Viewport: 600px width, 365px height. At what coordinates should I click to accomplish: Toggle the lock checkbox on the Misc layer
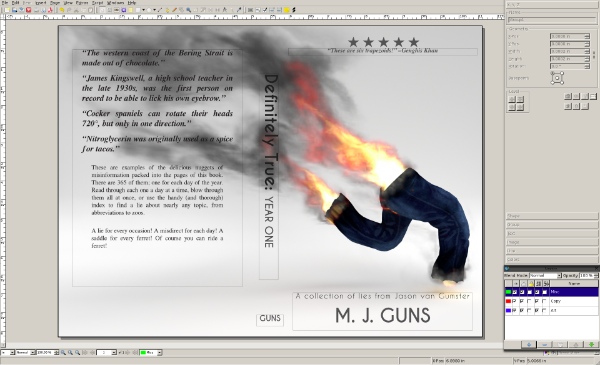530,292
